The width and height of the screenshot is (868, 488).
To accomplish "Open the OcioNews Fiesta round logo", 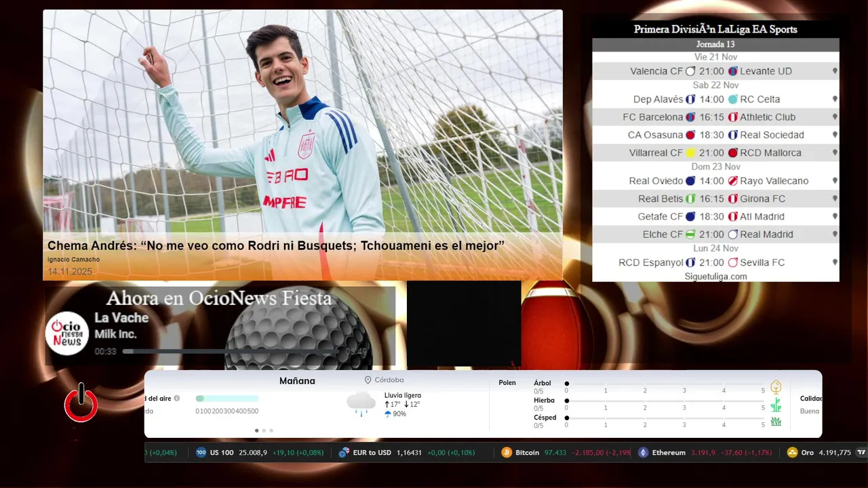I will pyautogui.click(x=67, y=333).
